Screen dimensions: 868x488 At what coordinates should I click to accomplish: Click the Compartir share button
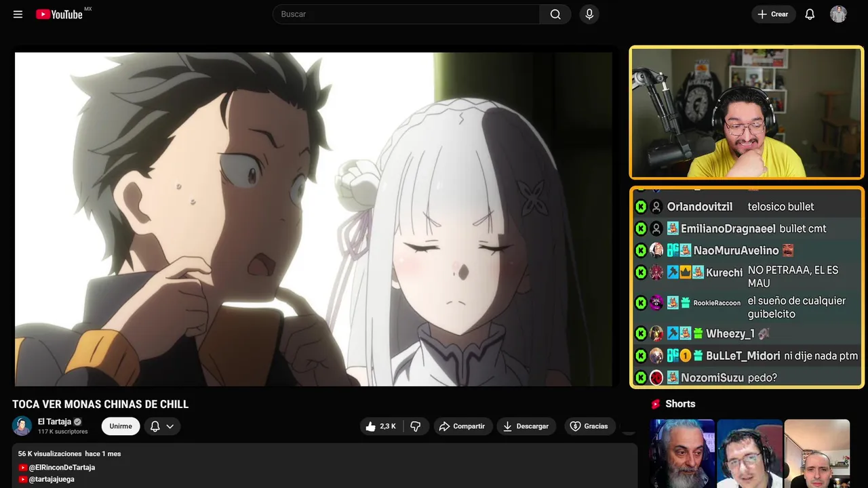[x=462, y=426]
